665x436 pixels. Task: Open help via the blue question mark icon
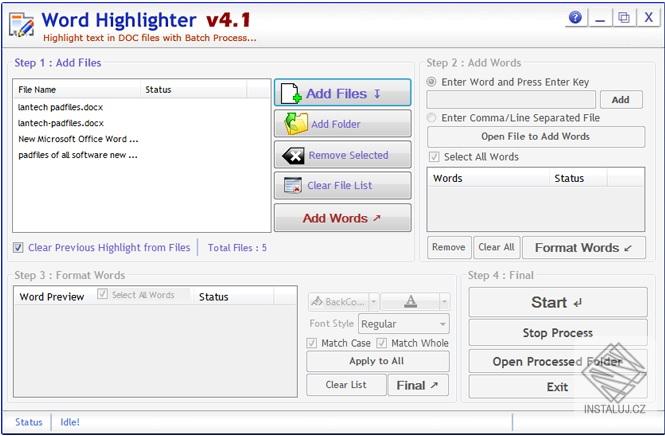tap(575, 17)
